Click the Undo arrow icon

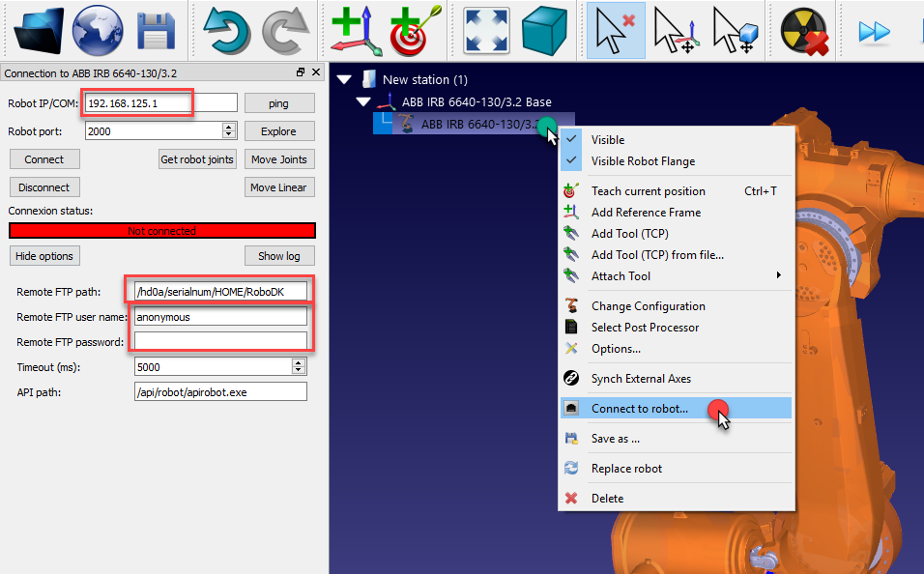point(227,29)
